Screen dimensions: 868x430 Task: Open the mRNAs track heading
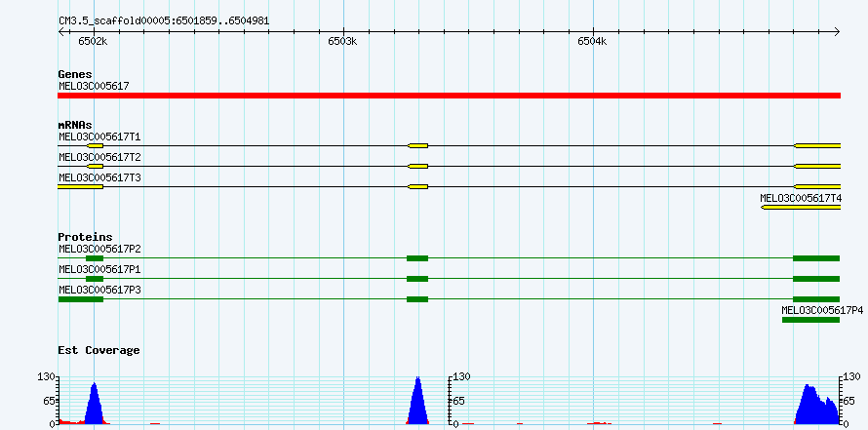(75, 125)
